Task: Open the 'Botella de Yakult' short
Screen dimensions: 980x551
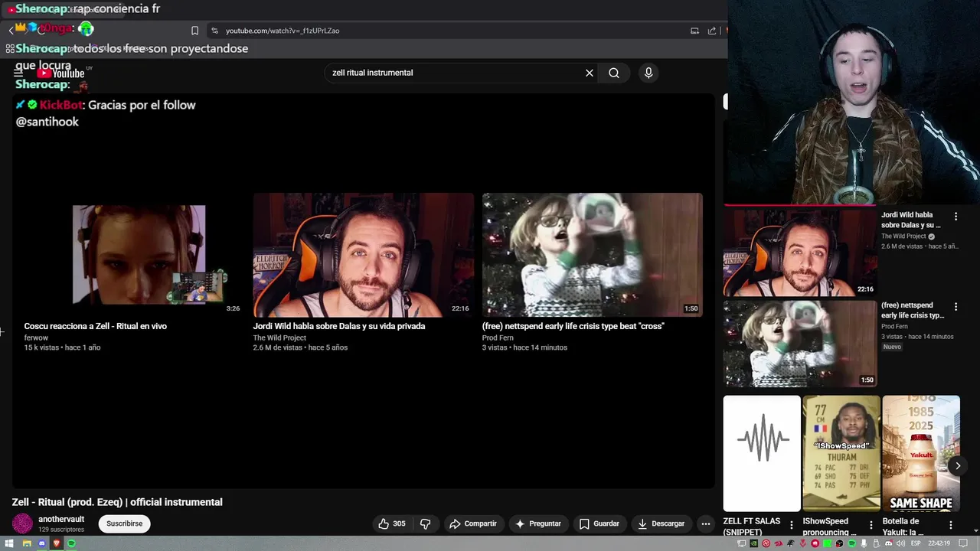Action: 921,453
